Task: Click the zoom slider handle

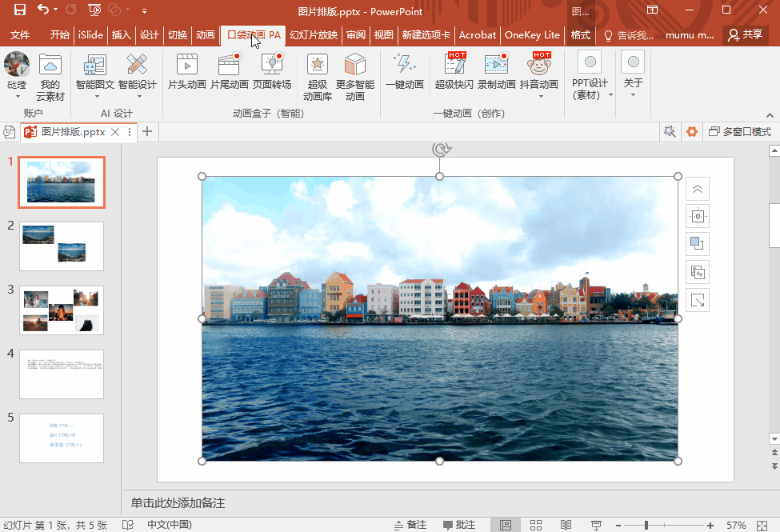Action: click(x=646, y=525)
